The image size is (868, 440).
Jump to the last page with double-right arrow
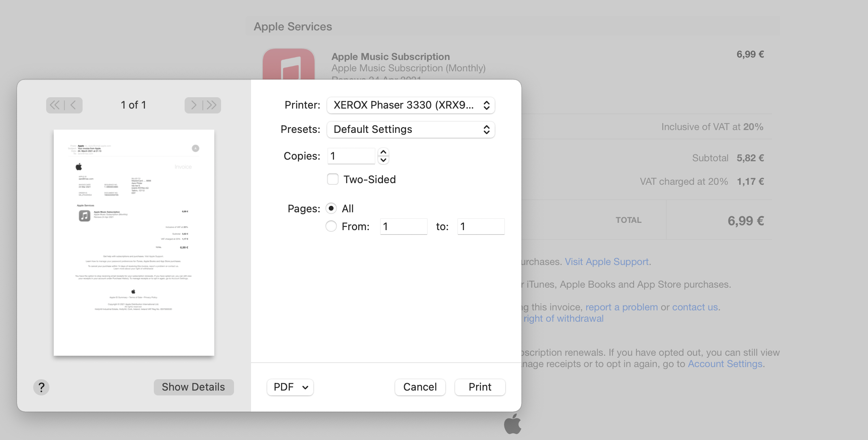[211, 105]
